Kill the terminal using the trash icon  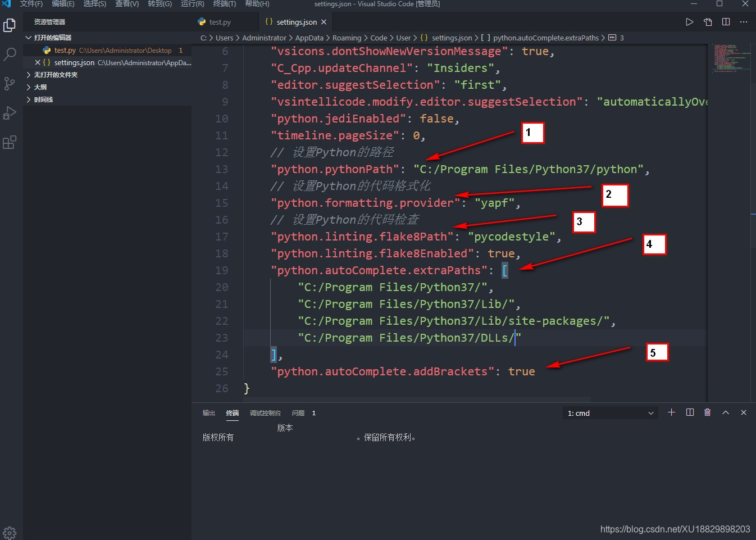pos(707,412)
